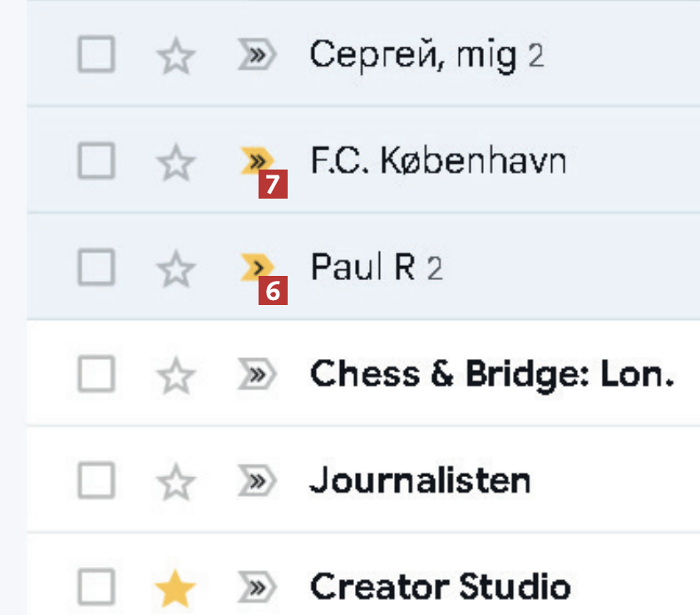Image resolution: width=700 pixels, height=615 pixels.
Task: Tick the F.C. København email checkbox
Action: (96, 162)
